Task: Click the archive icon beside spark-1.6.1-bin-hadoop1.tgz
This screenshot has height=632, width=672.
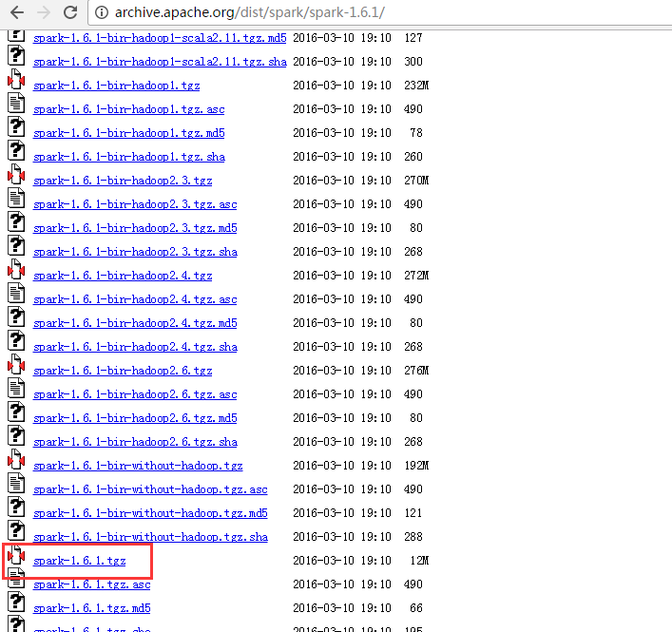Action: click(x=16, y=80)
